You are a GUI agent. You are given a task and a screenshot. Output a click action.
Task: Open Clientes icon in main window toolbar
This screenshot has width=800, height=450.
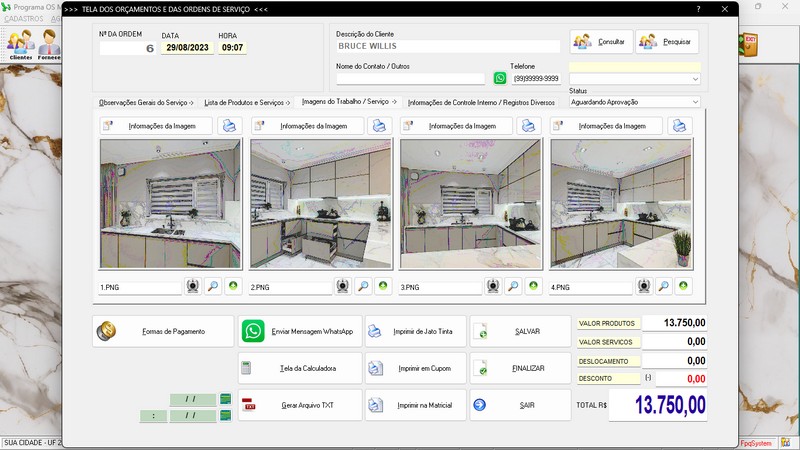20,45
